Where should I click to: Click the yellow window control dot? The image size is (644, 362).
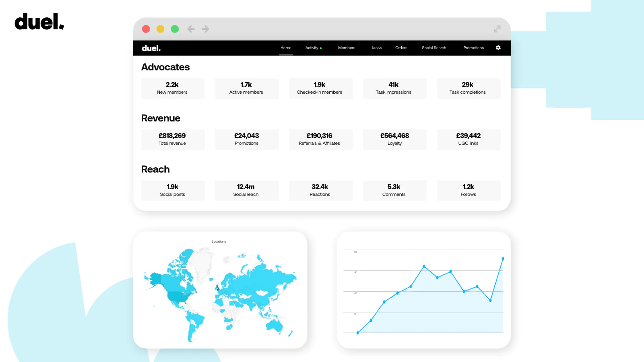(x=160, y=29)
